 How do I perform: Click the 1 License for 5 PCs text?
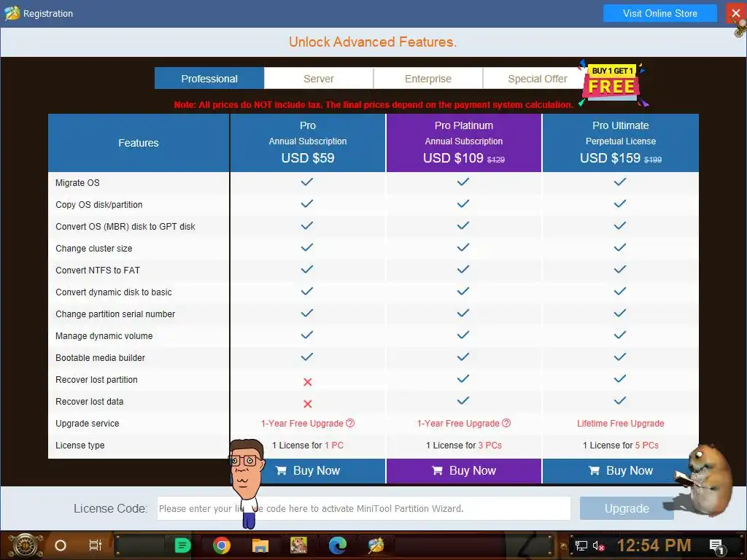point(621,446)
